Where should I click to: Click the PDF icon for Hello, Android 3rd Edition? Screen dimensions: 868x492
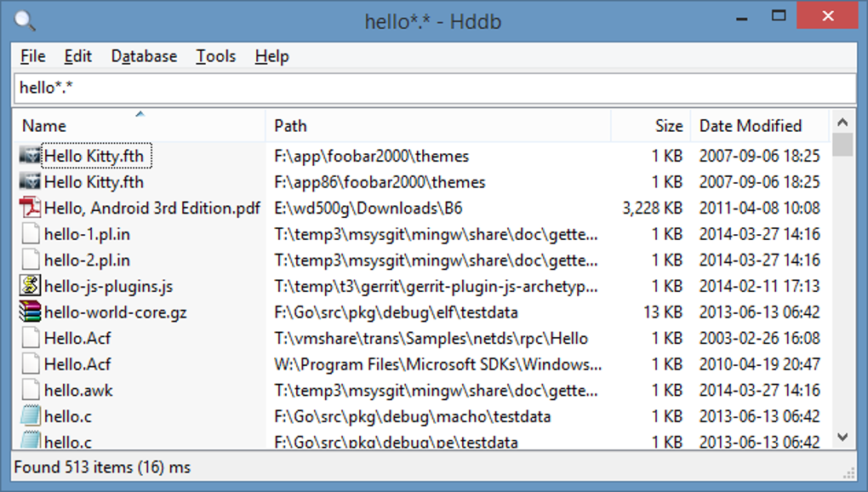point(30,208)
